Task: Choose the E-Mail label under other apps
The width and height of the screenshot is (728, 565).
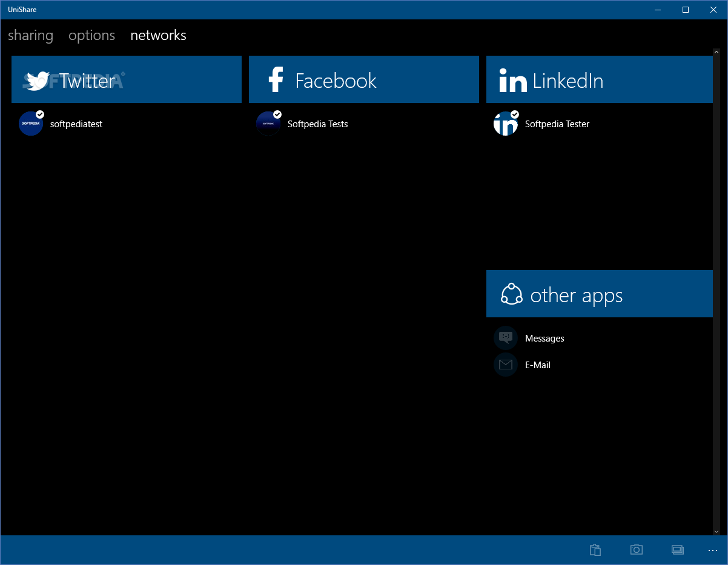Action: (x=538, y=365)
